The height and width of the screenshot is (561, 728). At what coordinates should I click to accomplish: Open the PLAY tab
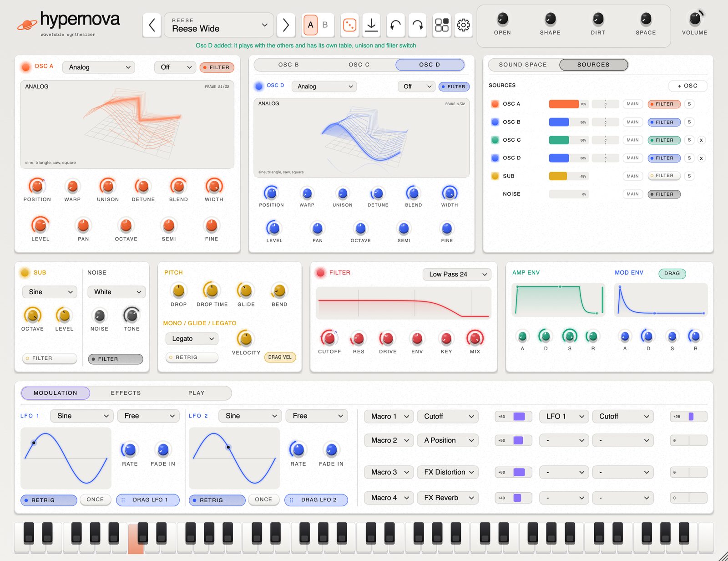(x=196, y=393)
